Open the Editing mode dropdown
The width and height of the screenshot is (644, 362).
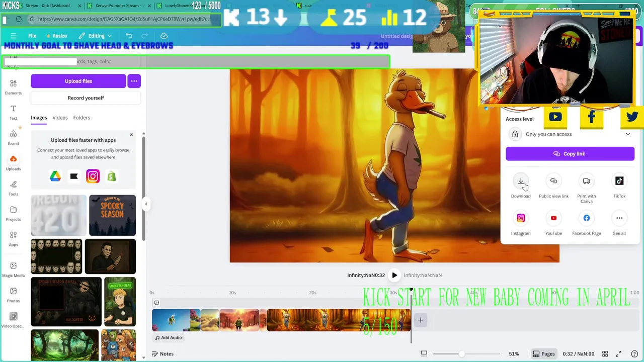(x=96, y=36)
